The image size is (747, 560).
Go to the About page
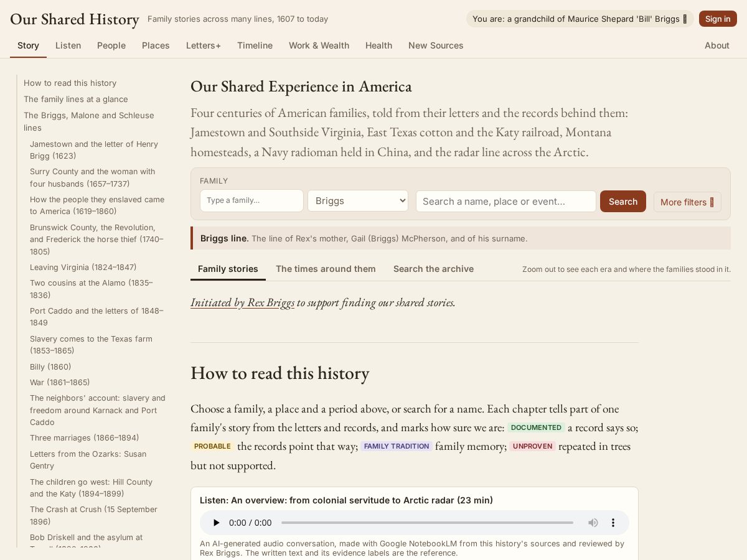coord(717,45)
